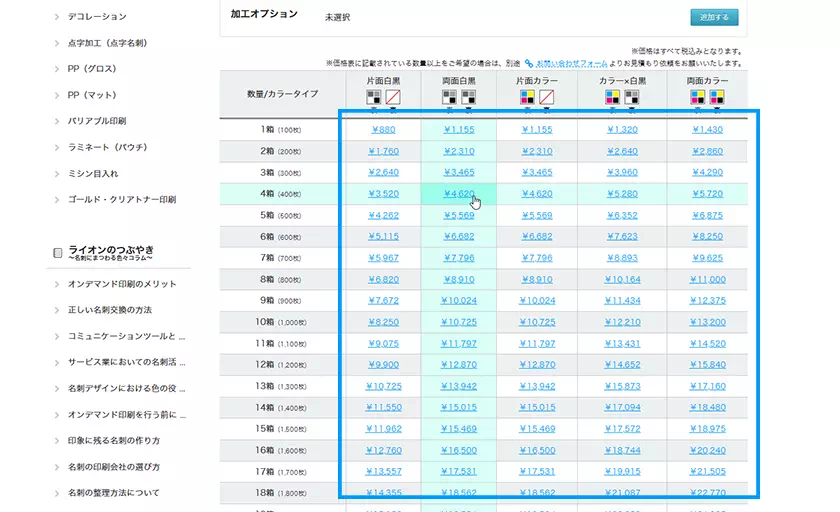
Task: Choose ¥1,430 for 1箱 両面カラー
Action: [708, 130]
